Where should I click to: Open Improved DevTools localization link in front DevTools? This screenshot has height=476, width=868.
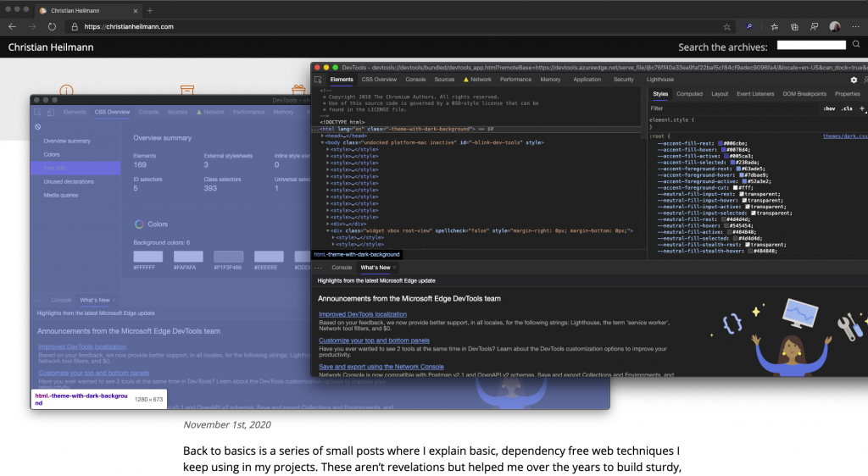click(363, 314)
